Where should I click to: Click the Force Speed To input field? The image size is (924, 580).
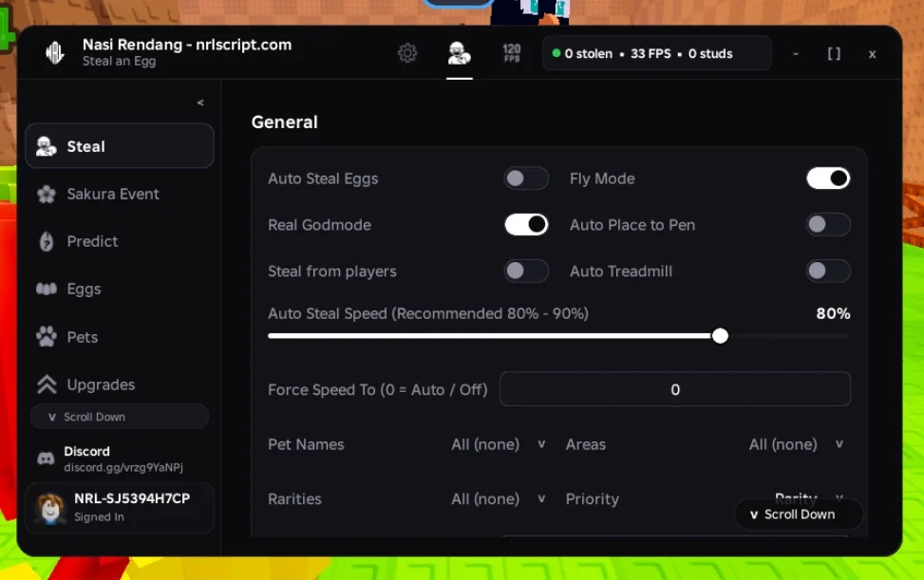[x=675, y=389]
